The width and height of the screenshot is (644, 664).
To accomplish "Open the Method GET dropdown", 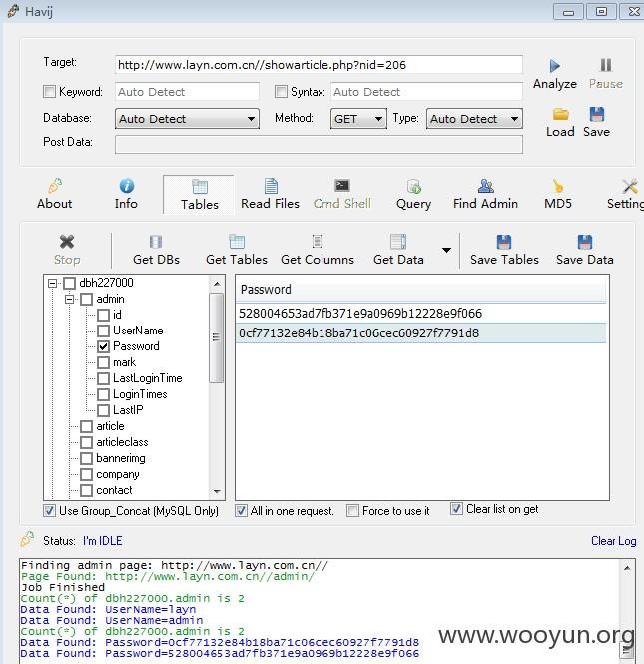I will [x=358, y=119].
